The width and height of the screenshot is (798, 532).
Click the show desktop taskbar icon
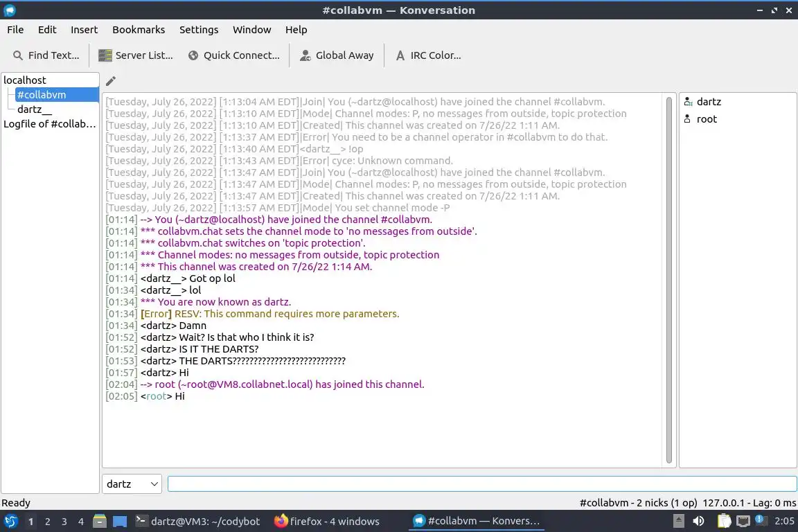(120, 522)
